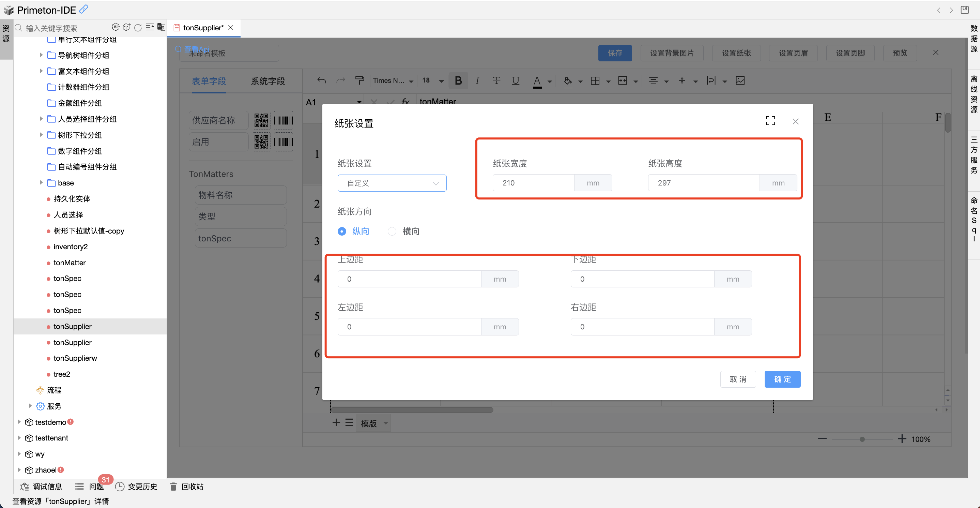Open the 问题 panel at the bottom

coord(96,486)
